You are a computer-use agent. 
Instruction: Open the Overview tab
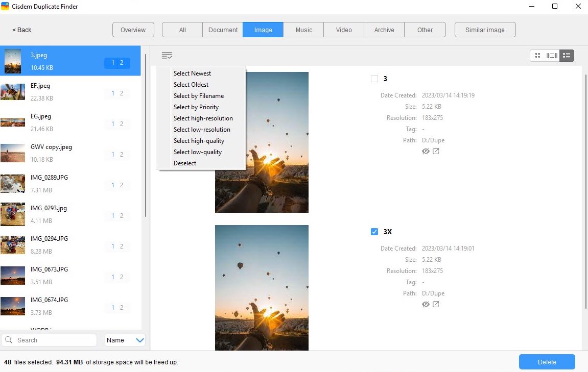click(x=133, y=30)
